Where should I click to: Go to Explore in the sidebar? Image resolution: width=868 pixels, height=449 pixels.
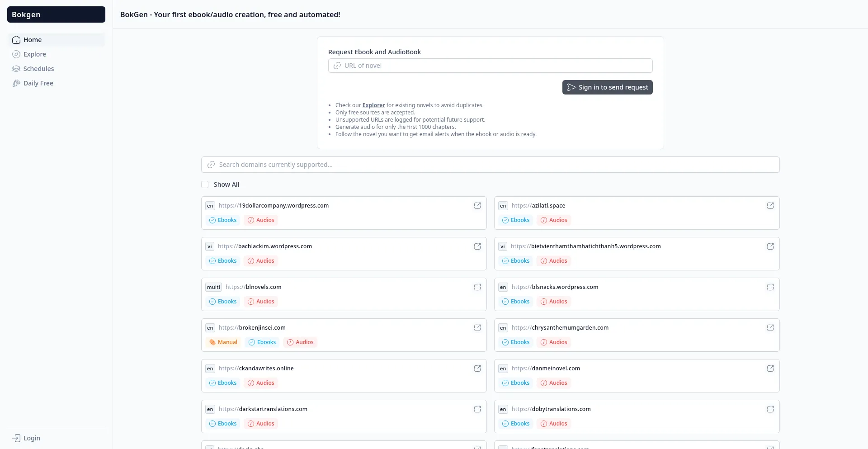(x=34, y=54)
